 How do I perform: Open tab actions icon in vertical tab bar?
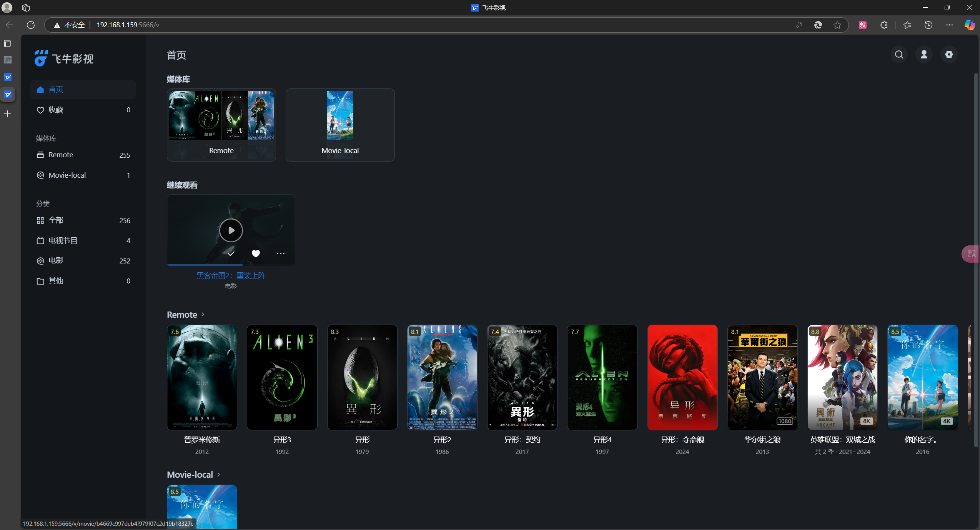tap(7, 43)
